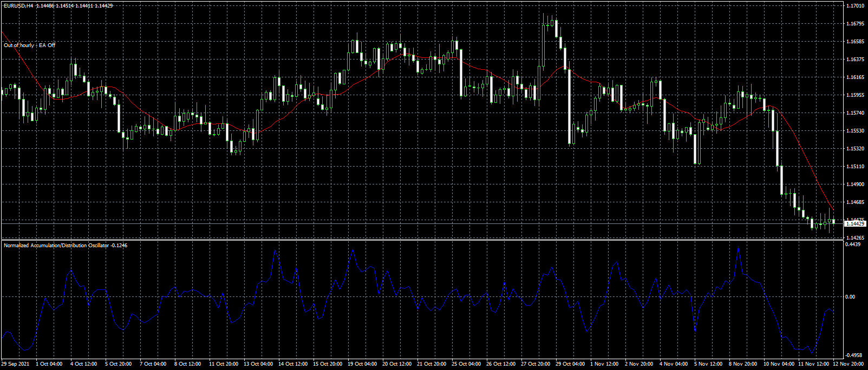Click the 1.16375 price axis label
This screenshot has height=370, width=868.
pos(855,60)
